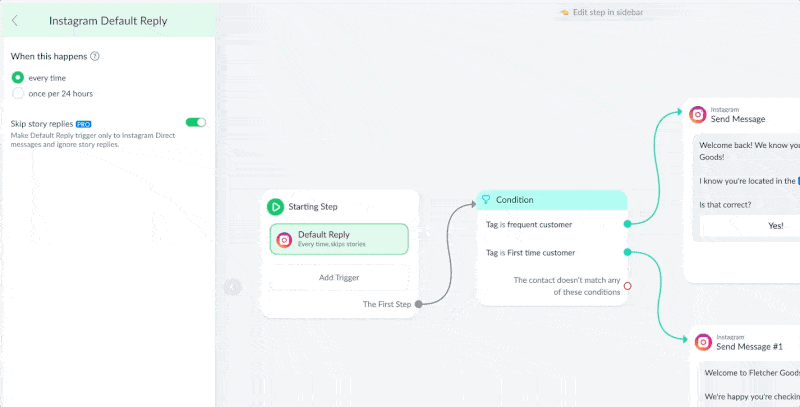Select once per 24 hours option
The image size is (800, 407).
tap(18, 93)
